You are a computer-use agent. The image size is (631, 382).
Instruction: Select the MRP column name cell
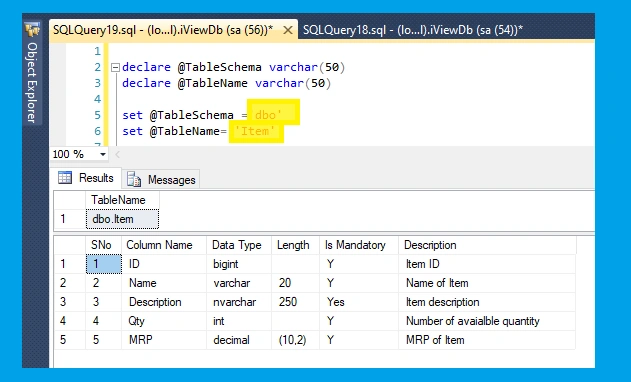pyautogui.click(x=164, y=340)
